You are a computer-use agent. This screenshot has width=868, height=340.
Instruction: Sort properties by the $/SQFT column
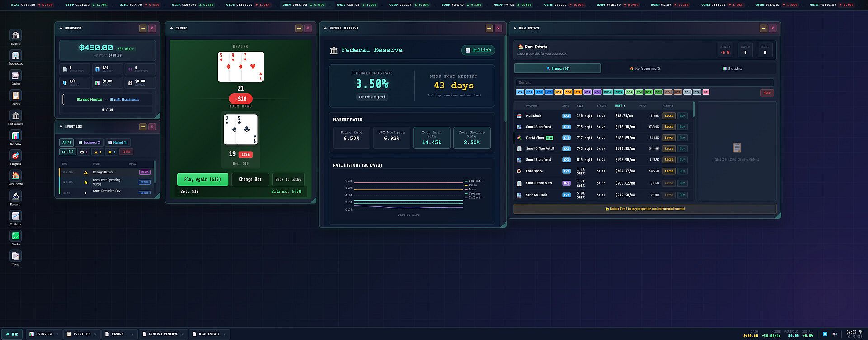(x=602, y=106)
